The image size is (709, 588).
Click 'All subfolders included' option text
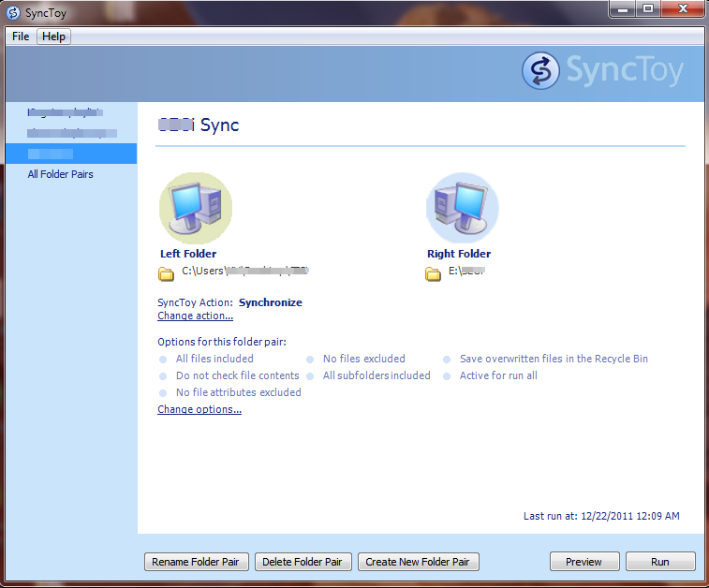tap(377, 375)
